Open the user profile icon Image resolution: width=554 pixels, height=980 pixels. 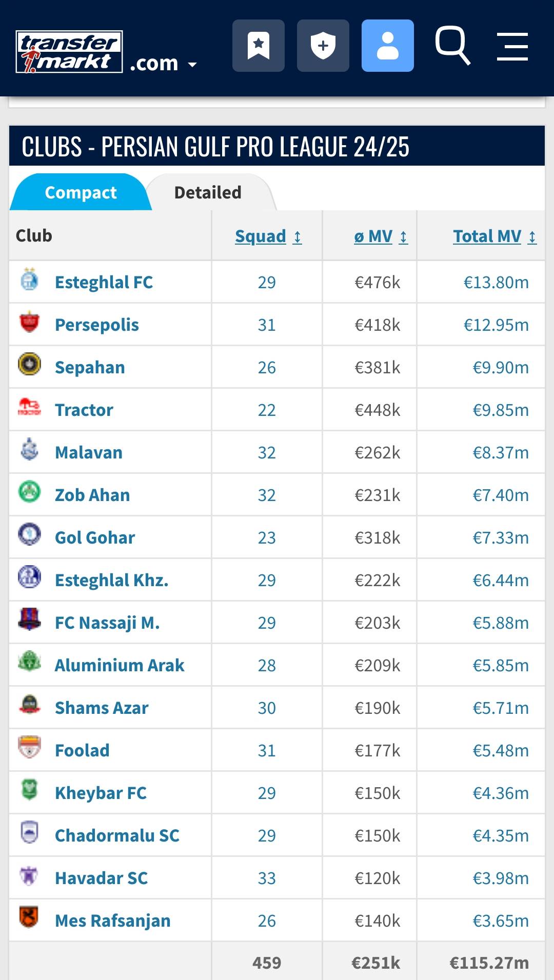388,46
